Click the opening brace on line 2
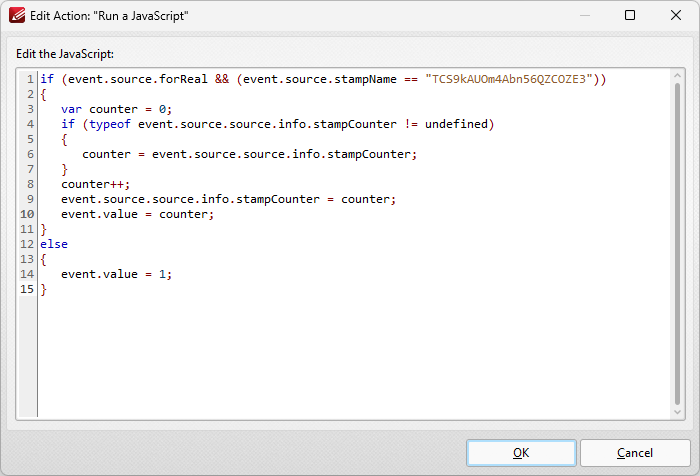 [43, 94]
